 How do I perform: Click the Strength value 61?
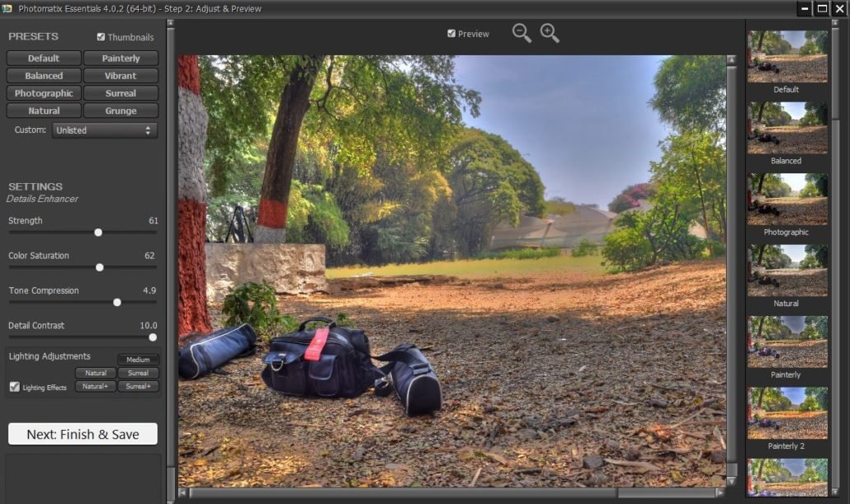[153, 220]
